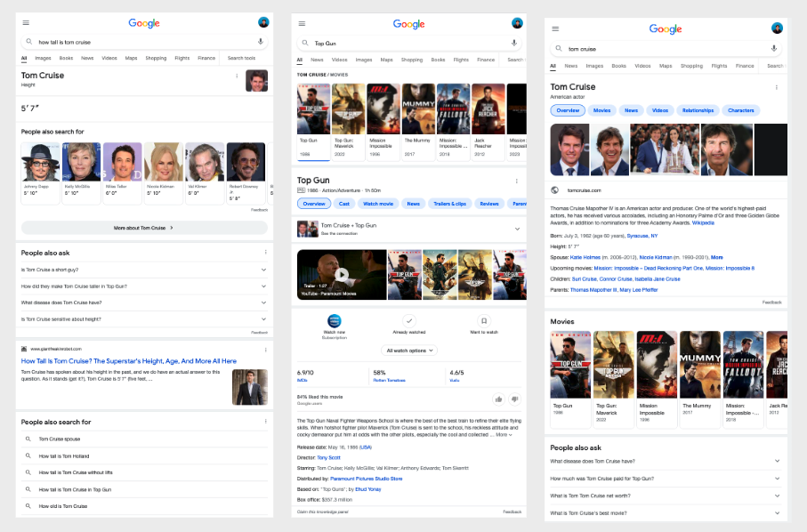Click thumbs up icon for Top Gun
This screenshot has width=807, height=532.
499,399
